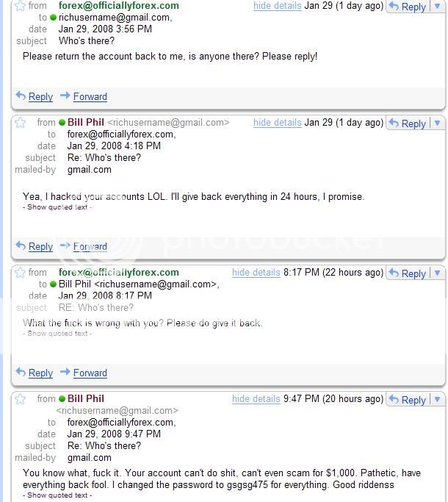Click the forward arrow icon under first message
This screenshot has width=448, height=502.
tap(65, 96)
